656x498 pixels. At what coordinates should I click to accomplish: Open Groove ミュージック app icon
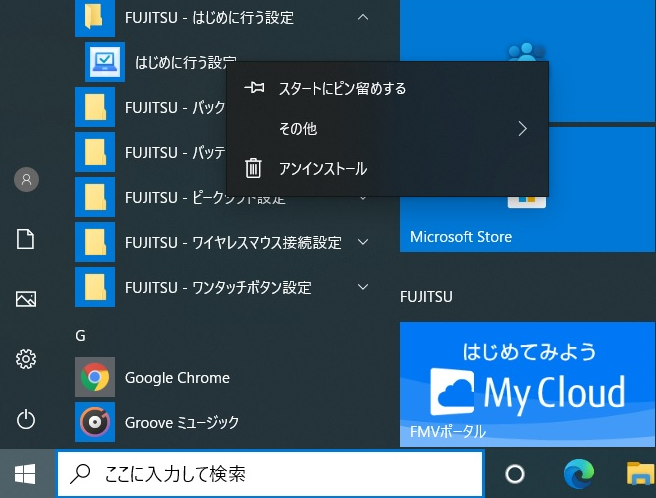95,422
